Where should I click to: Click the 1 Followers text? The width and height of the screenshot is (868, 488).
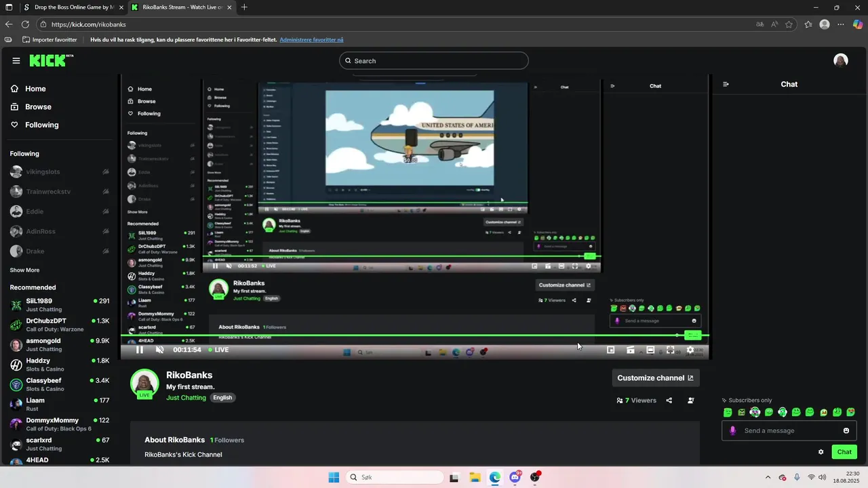[227, 440]
